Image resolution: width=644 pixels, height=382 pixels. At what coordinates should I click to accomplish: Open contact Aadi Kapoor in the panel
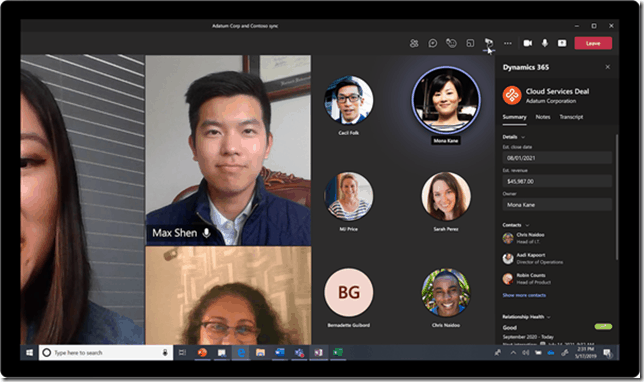(533, 258)
